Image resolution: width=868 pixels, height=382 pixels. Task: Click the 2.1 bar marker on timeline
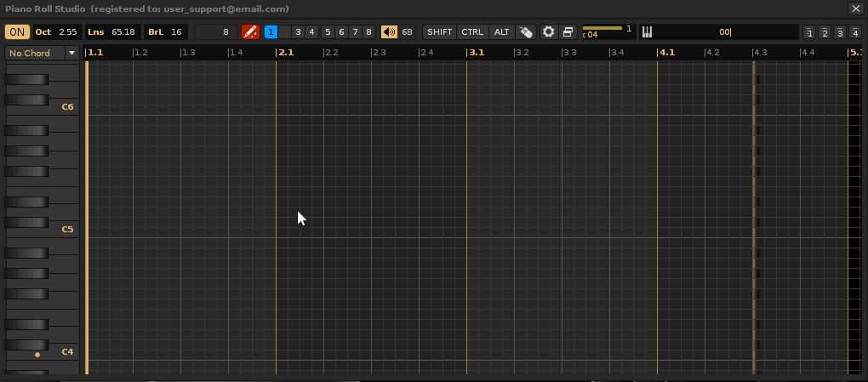(x=286, y=53)
